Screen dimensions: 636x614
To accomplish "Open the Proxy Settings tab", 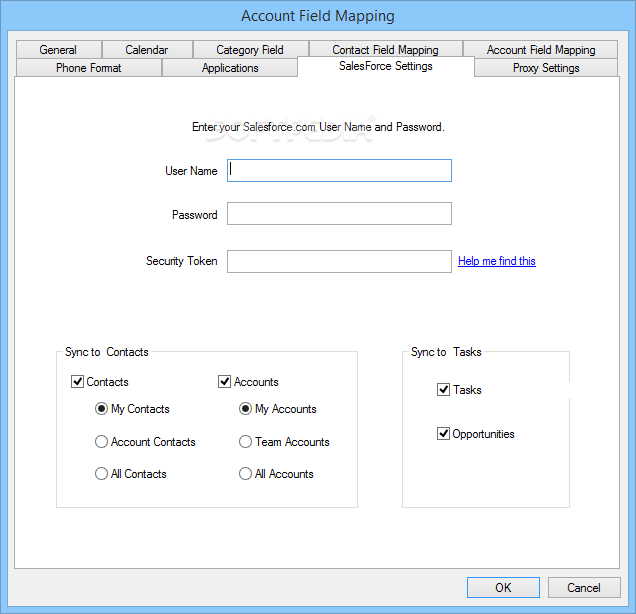I will [x=546, y=68].
